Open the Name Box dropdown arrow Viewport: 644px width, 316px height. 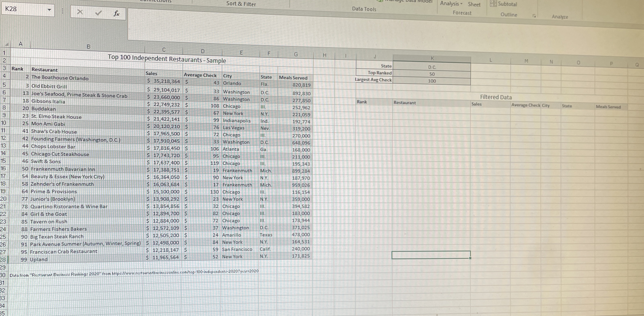tap(49, 9)
